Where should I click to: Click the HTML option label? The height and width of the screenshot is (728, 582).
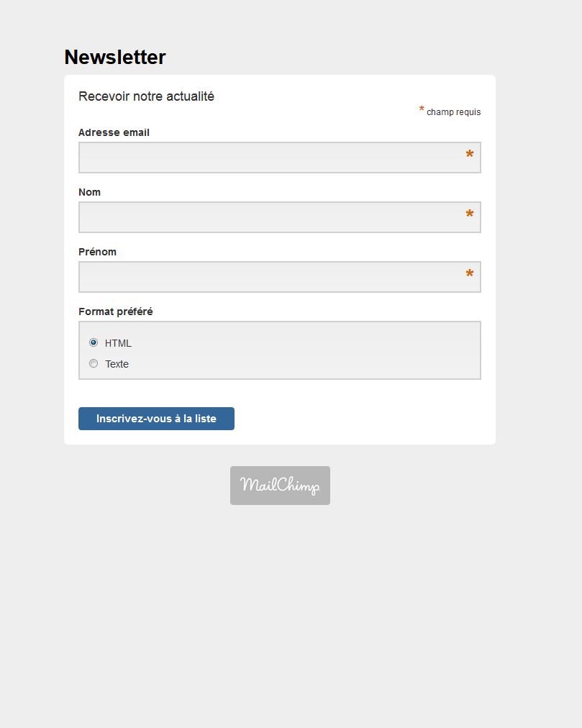coord(118,343)
